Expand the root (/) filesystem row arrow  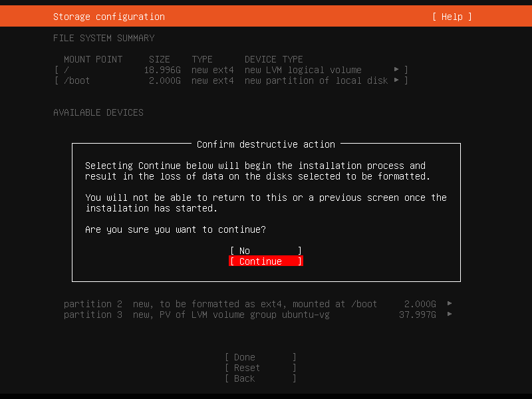tap(396, 70)
